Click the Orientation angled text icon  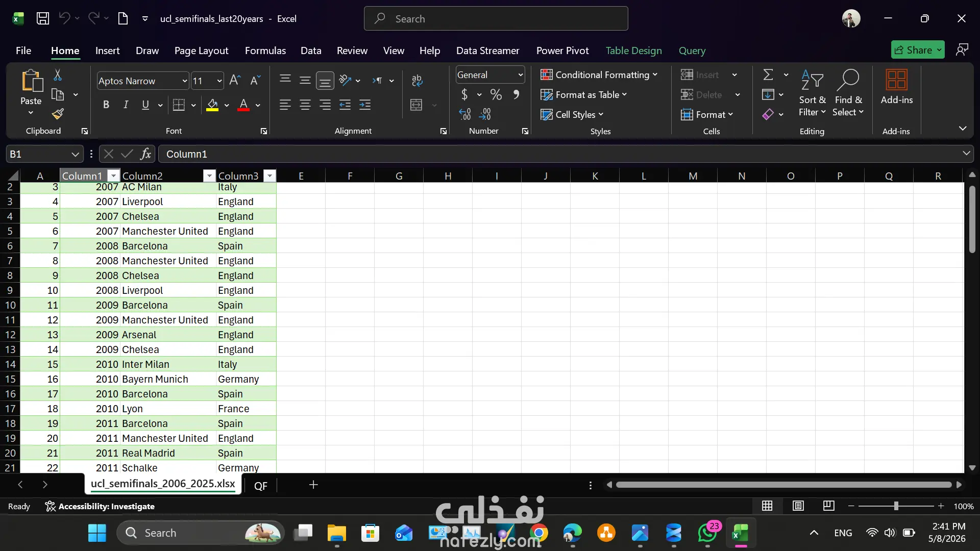click(x=345, y=80)
